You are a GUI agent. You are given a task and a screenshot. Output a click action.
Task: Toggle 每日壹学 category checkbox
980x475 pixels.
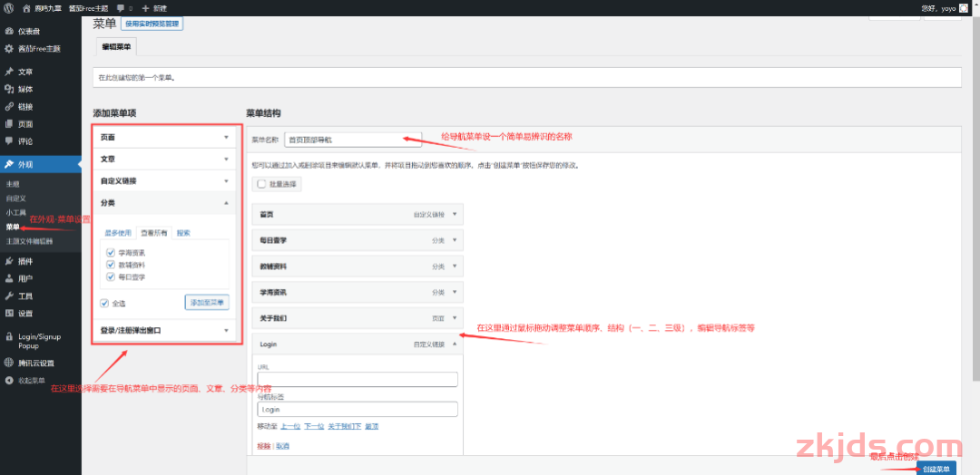click(x=111, y=276)
